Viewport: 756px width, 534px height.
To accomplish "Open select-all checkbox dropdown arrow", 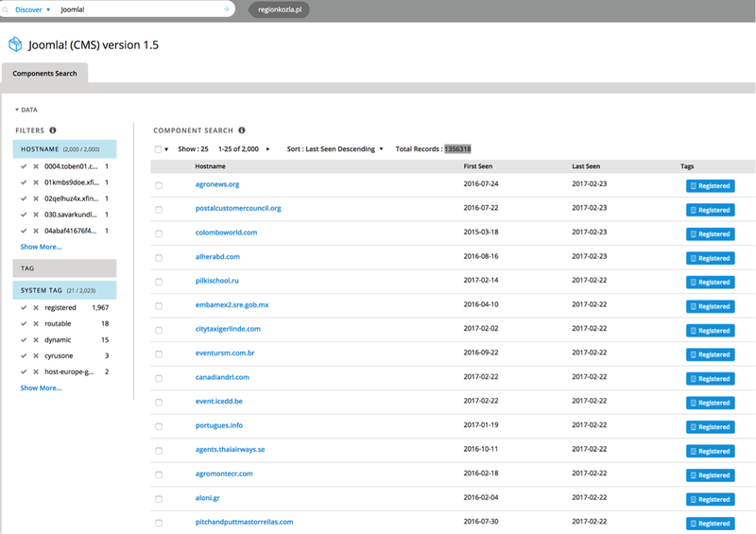I will (166, 149).
